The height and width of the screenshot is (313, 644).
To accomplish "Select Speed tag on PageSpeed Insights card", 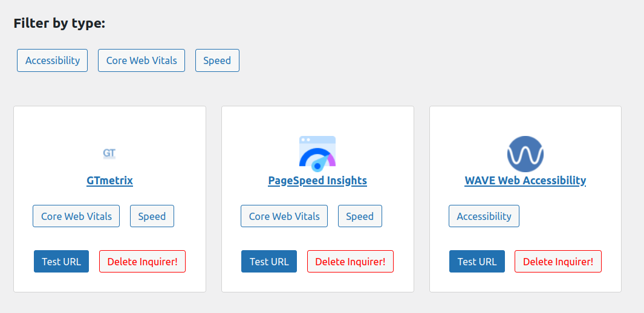I will 360,216.
